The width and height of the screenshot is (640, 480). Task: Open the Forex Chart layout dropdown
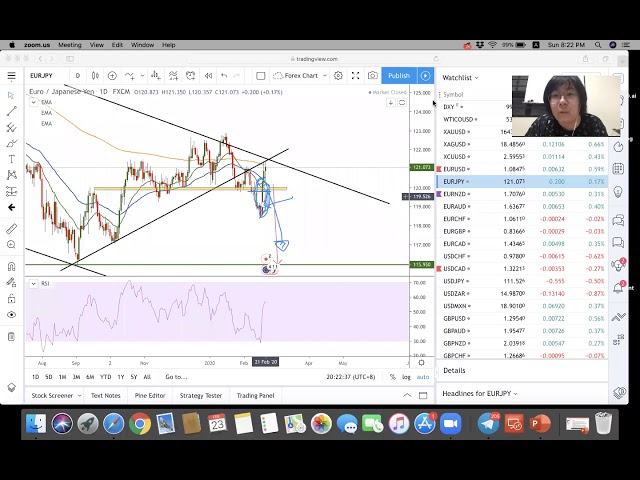point(302,76)
